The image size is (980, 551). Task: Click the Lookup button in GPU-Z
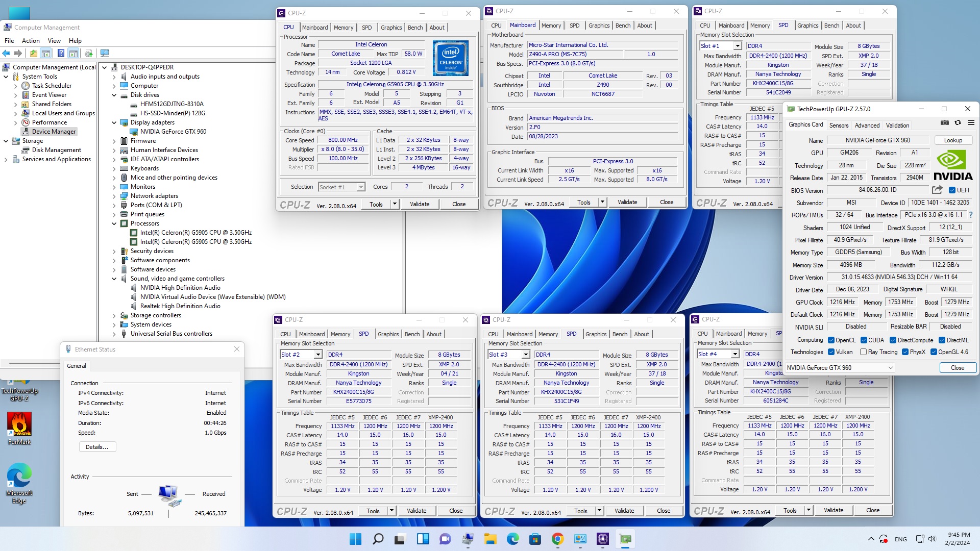coord(953,140)
